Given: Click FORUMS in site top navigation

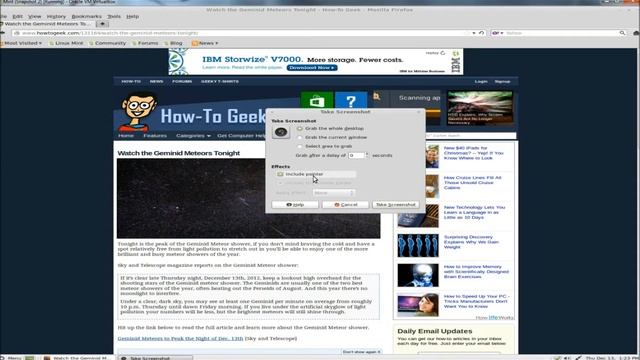Looking at the screenshot, I should click(x=182, y=81).
